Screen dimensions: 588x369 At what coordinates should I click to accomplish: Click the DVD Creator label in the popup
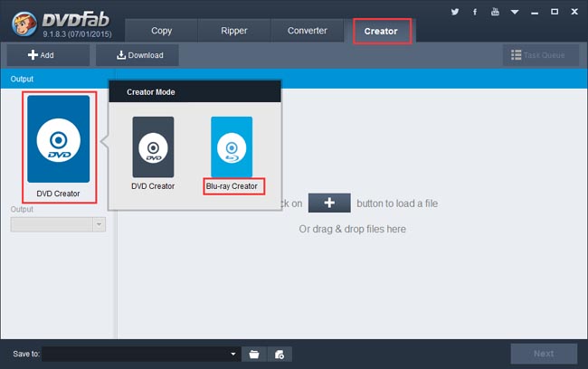pos(153,186)
